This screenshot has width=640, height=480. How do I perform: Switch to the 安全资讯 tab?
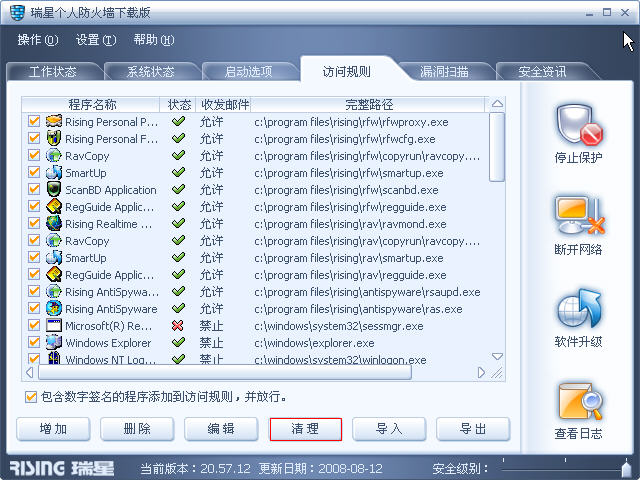(542, 72)
